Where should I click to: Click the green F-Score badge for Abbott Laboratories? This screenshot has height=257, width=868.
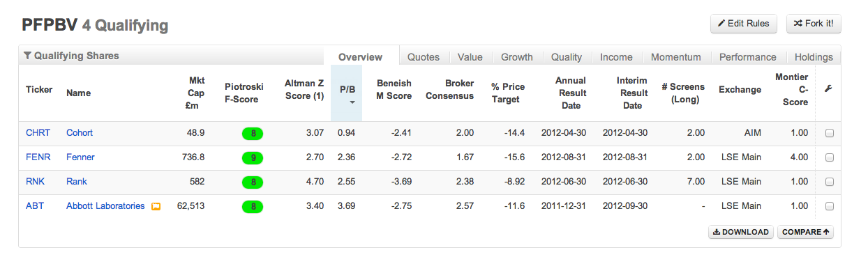tap(253, 207)
